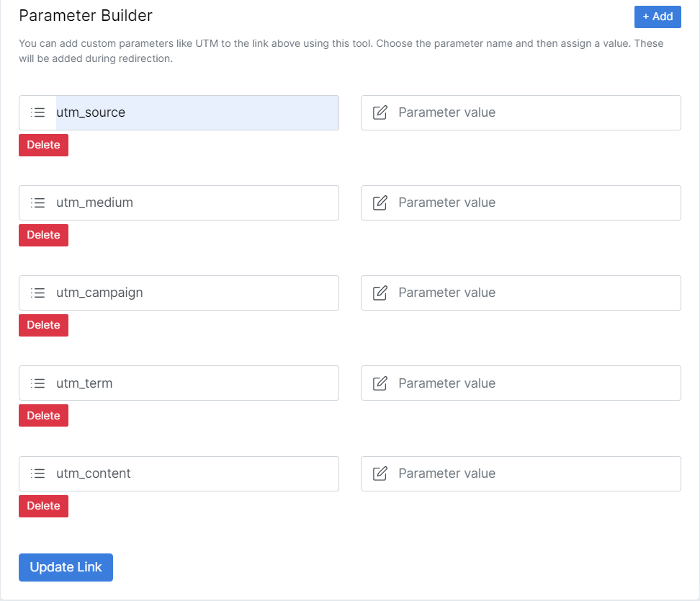The image size is (700, 601).
Task: Delete the utm_medium parameter
Action: pyautogui.click(x=43, y=235)
